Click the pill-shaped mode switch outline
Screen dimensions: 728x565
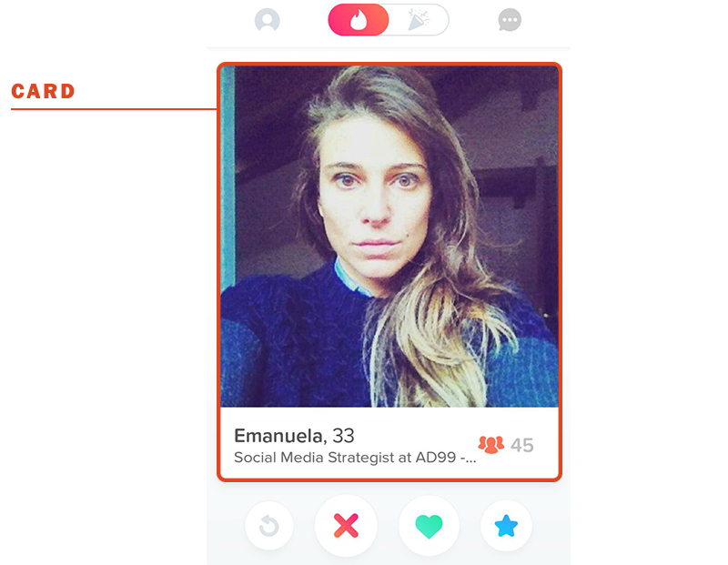click(389, 20)
